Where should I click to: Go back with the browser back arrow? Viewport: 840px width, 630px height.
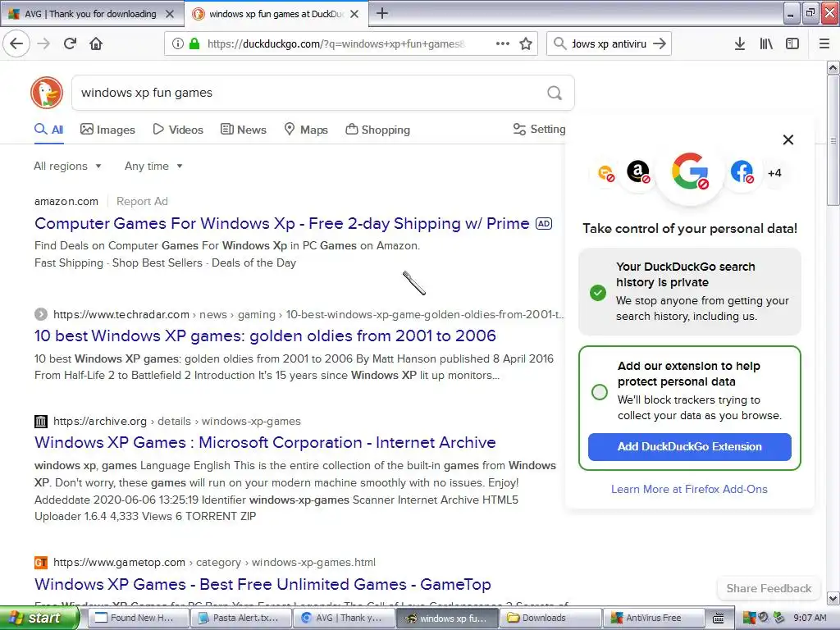(16, 43)
